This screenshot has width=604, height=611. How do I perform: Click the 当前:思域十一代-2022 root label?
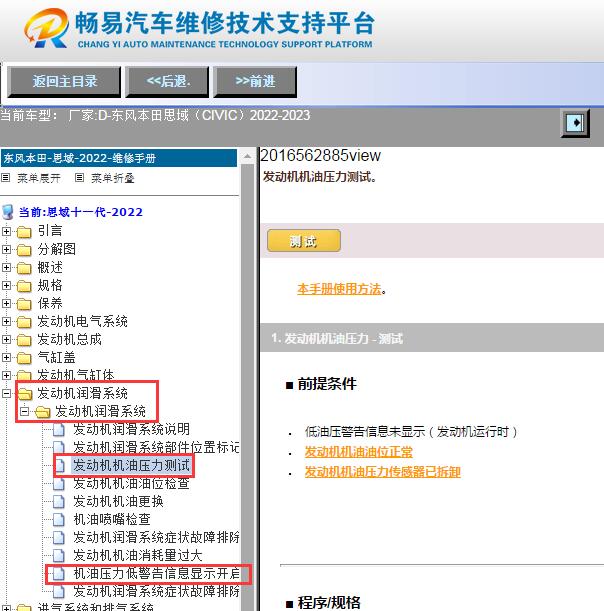[x=81, y=212]
